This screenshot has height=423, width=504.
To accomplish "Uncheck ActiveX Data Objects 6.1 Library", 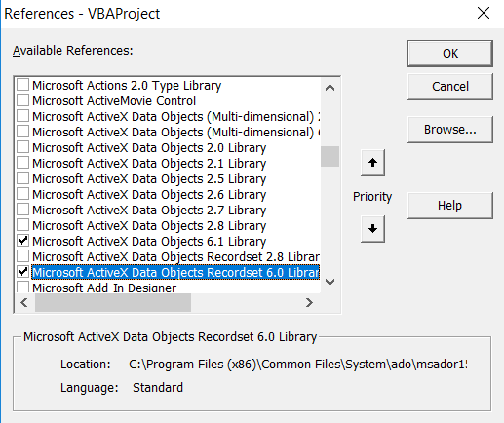I will 22,241.
